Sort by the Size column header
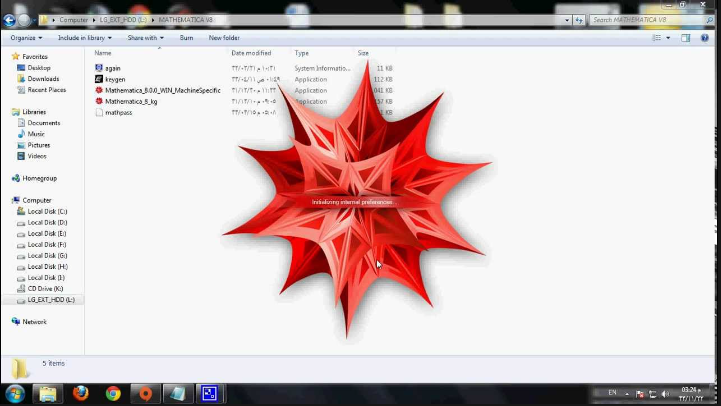The width and height of the screenshot is (721, 406). click(x=363, y=53)
